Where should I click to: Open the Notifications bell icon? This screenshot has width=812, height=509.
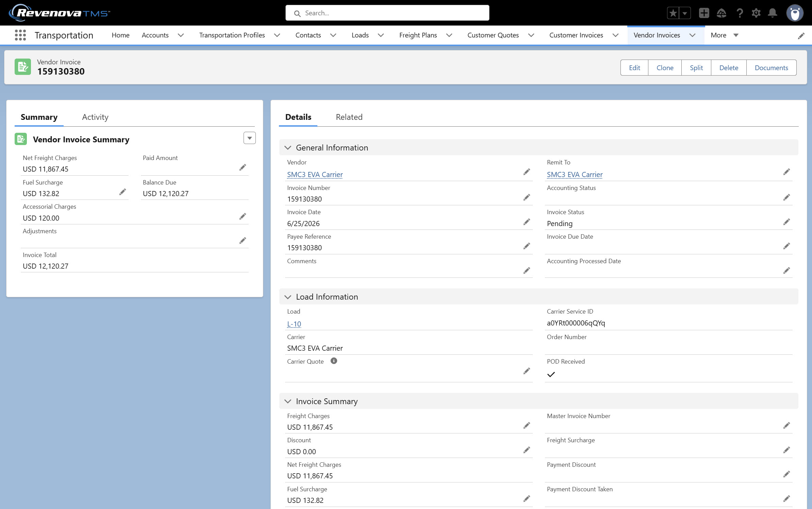(x=773, y=13)
